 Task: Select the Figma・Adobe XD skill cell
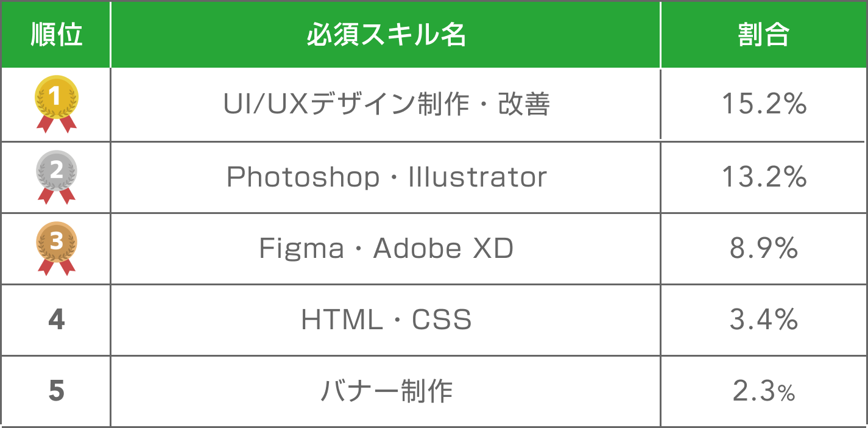[x=386, y=248]
